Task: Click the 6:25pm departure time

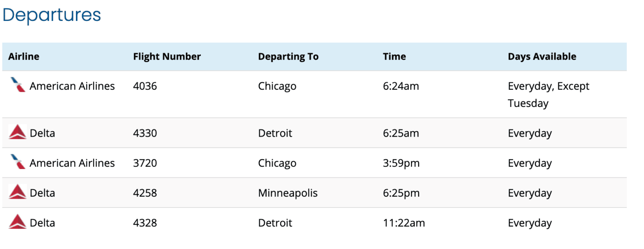Action: (x=401, y=193)
